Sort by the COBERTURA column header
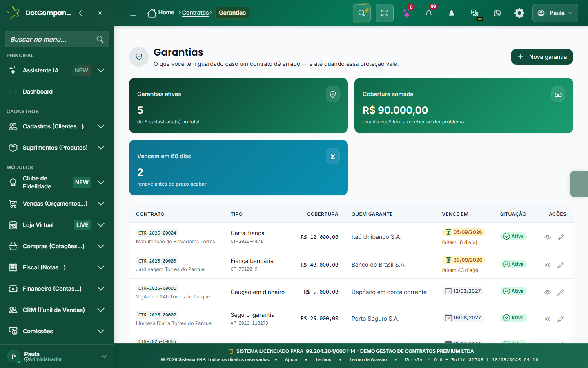The width and height of the screenshot is (588, 368). click(323, 214)
